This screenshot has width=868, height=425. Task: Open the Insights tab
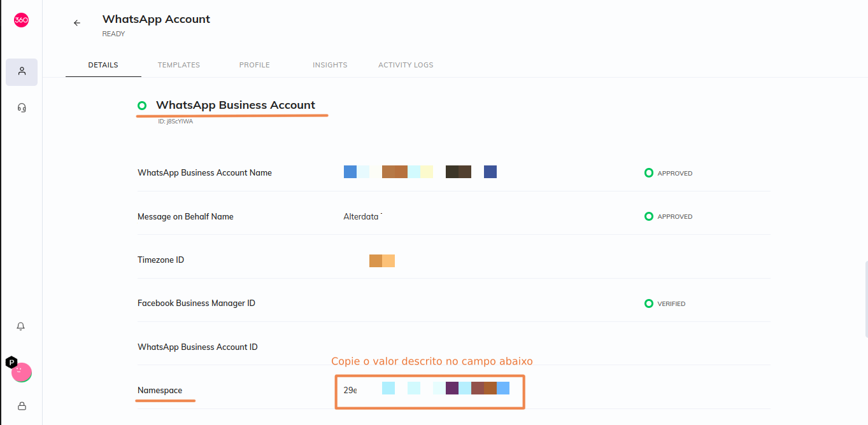330,65
